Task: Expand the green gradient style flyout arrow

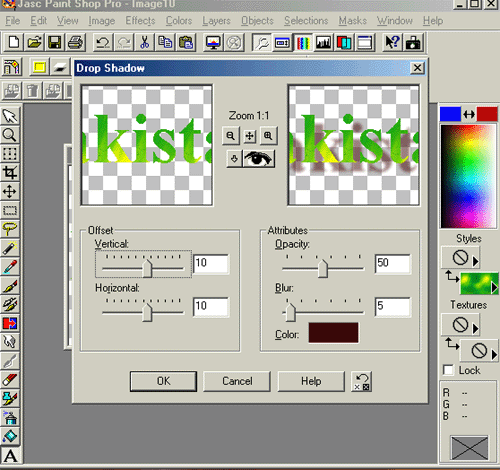Action: [x=495, y=288]
